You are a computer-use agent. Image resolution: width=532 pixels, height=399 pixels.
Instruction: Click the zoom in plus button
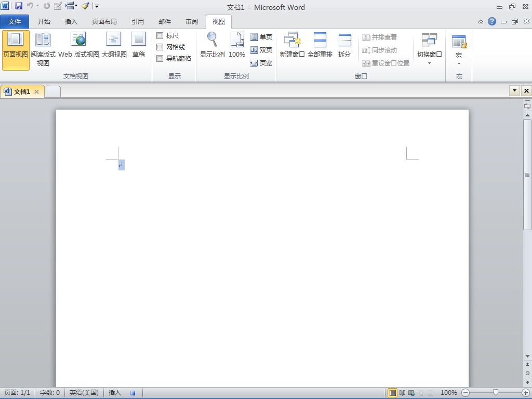pyautogui.click(x=525, y=393)
